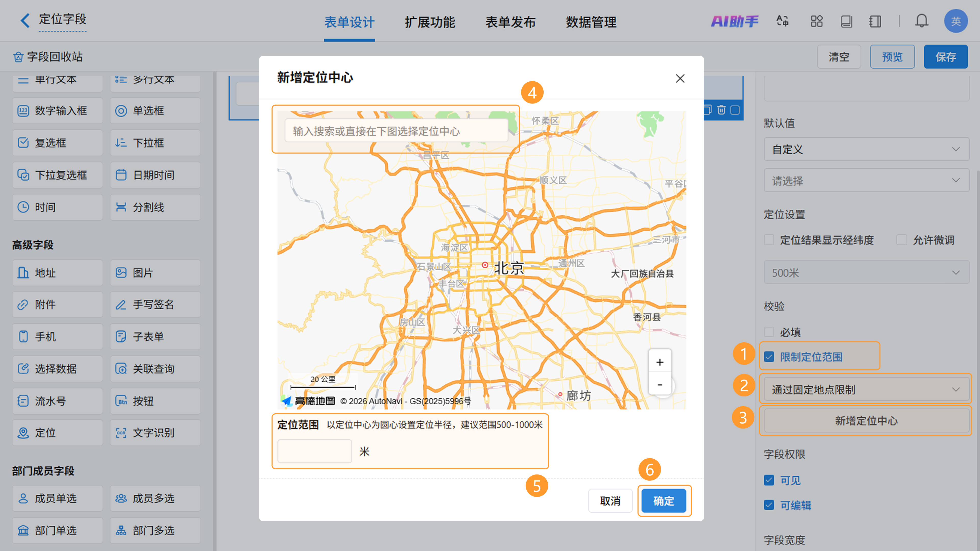Screen dimensions: 980x551
Task: Open the apps grid icon in header
Action: coord(816,21)
